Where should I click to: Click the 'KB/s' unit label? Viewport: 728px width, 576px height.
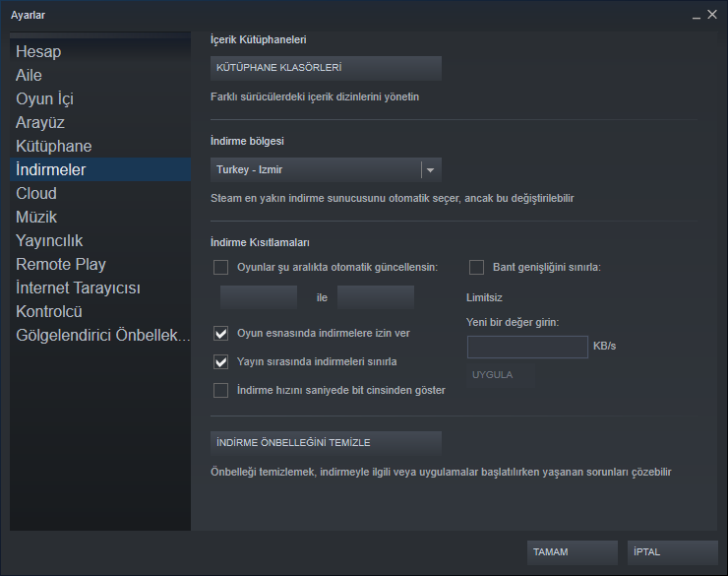click(x=604, y=346)
